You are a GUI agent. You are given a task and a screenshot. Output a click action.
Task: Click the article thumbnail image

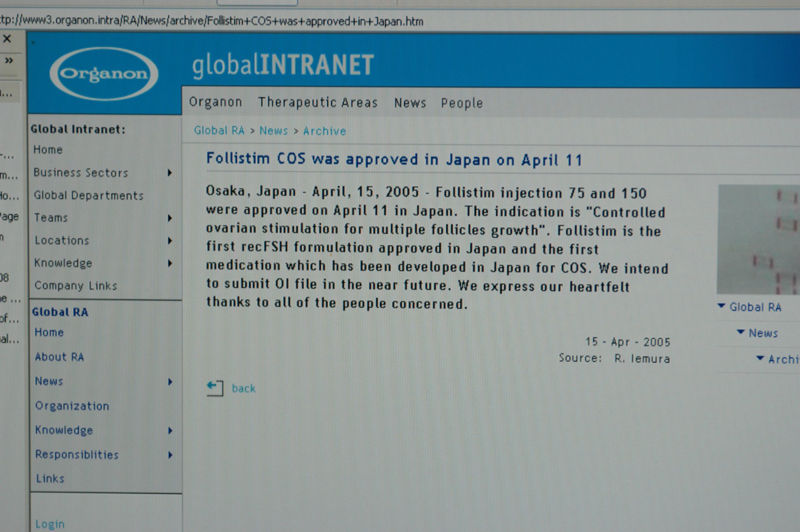(x=757, y=240)
